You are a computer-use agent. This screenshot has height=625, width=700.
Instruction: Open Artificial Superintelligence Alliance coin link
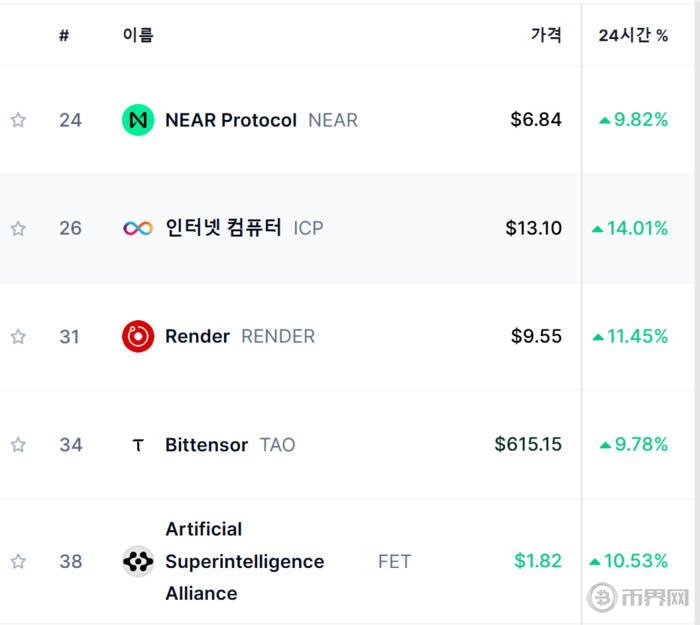tap(245, 561)
